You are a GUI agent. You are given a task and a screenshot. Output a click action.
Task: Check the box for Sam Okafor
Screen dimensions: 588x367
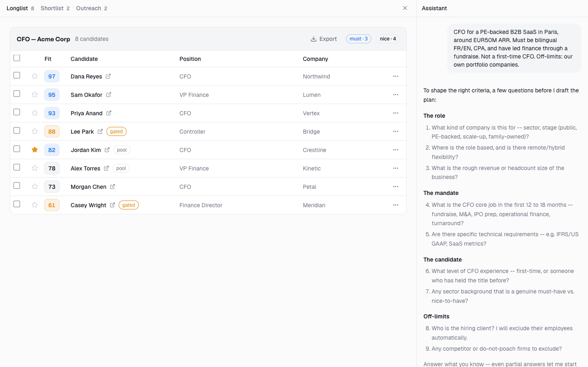tap(17, 94)
